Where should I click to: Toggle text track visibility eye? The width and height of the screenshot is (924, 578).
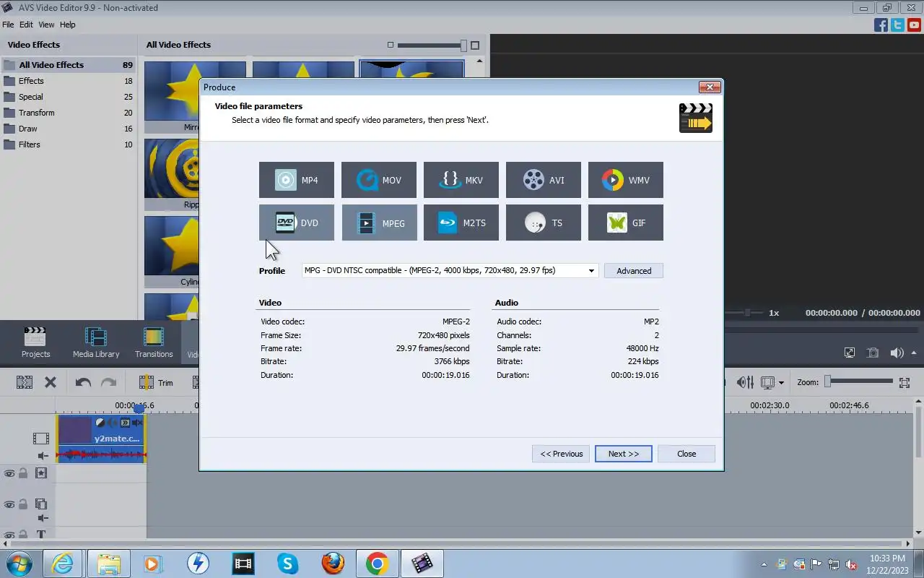(9, 535)
